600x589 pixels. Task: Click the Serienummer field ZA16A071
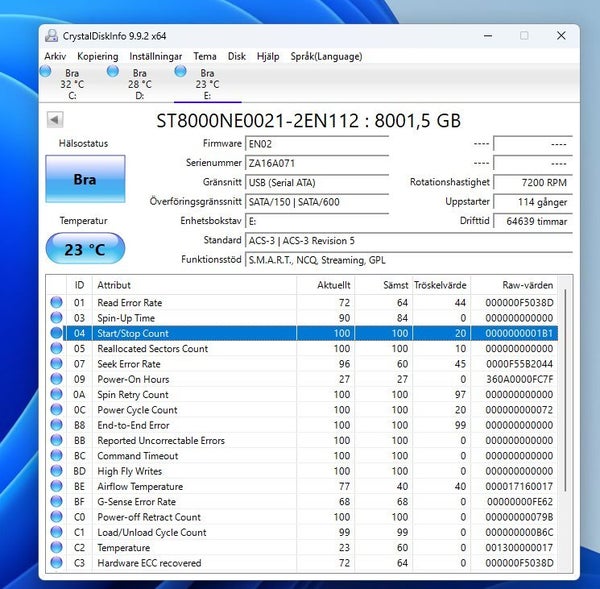pos(317,163)
